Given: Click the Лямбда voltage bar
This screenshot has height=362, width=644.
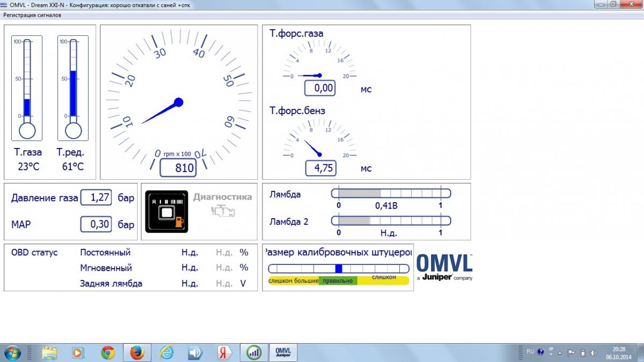Looking at the screenshot, I should [x=391, y=193].
